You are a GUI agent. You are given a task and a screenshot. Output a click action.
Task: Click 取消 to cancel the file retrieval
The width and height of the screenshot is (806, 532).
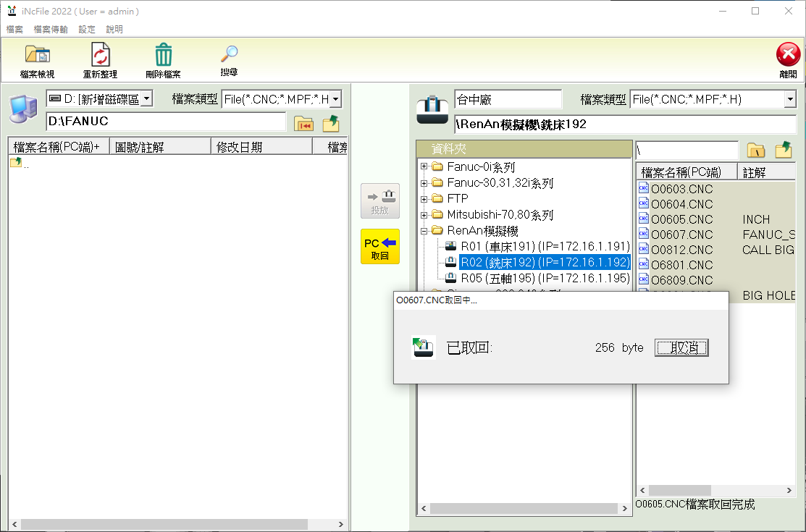click(681, 347)
